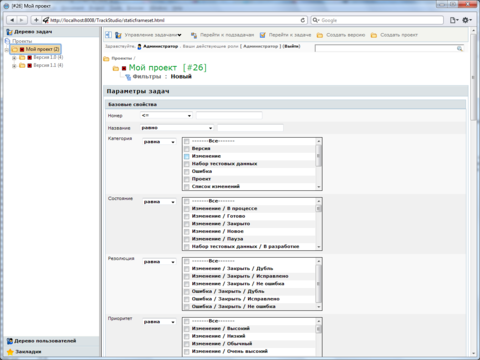This screenshot has height=360, width=480.
Task: Check Изменение / Готово state checkbox
Action: pyautogui.click(x=187, y=217)
